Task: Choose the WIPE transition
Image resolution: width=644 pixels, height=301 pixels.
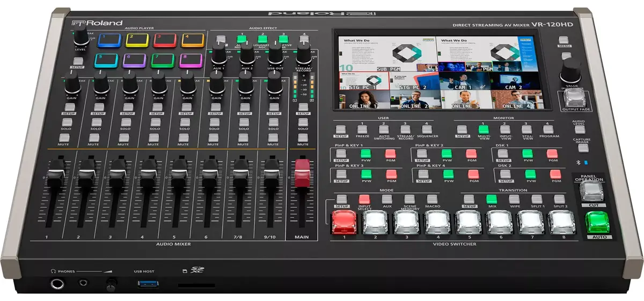Action: pos(514,199)
